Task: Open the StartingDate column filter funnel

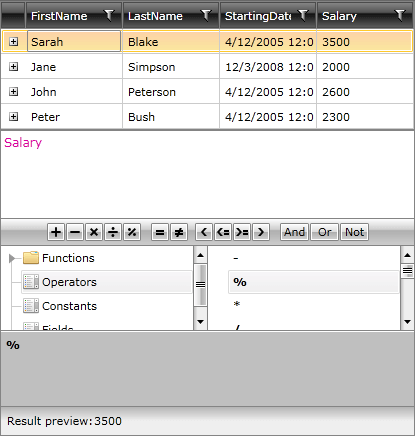Action: [x=303, y=15]
